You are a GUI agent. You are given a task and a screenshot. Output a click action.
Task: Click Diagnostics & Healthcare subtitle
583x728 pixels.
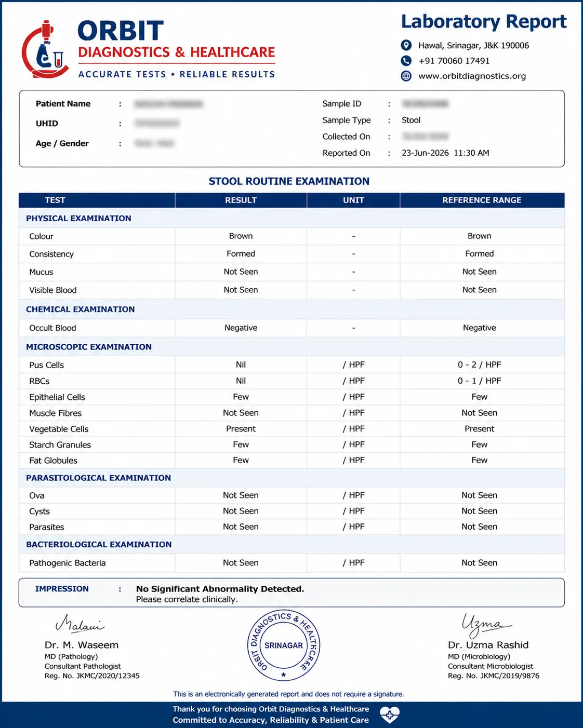click(x=177, y=52)
